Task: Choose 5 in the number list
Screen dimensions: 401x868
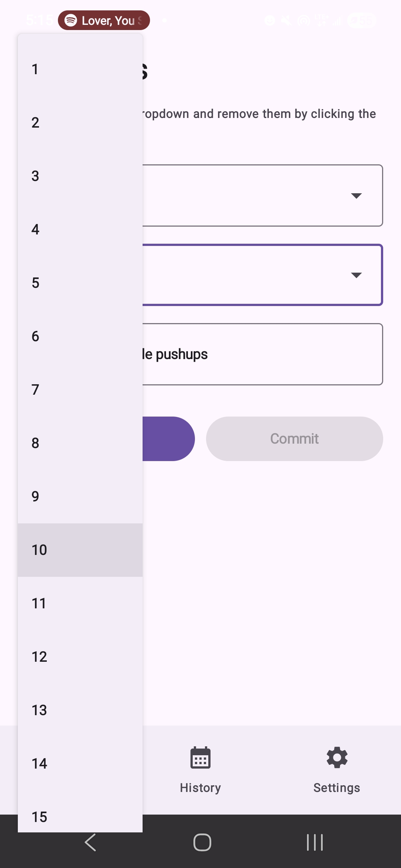Action: pos(80,283)
